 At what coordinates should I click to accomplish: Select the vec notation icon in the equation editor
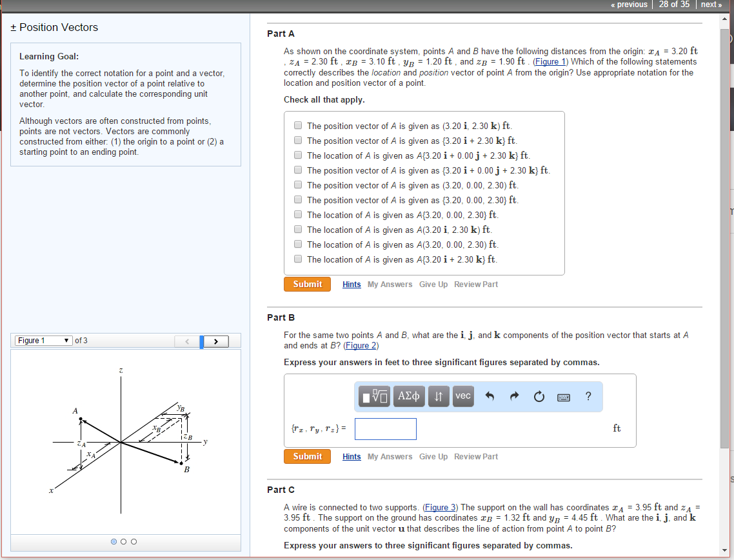click(x=462, y=396)
